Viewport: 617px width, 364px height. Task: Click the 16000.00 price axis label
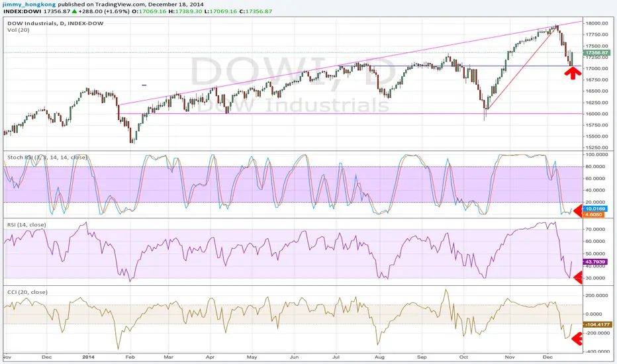597,114
